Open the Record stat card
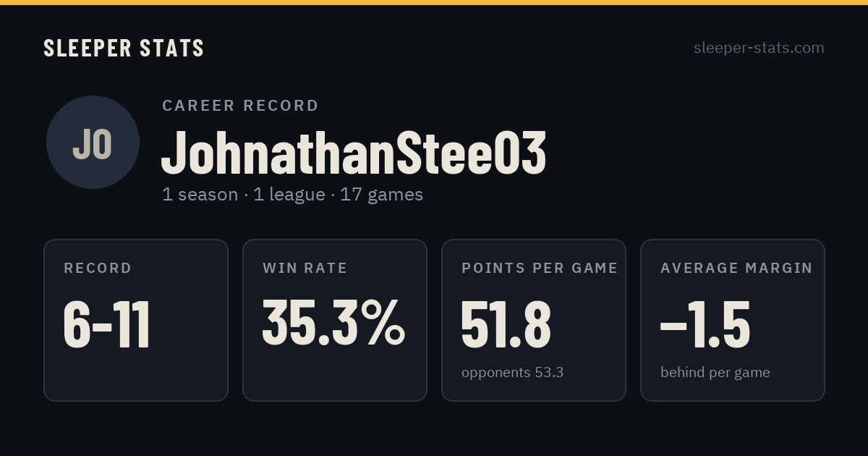The width and height of the screenshot is (868, 456). [136, 320]
